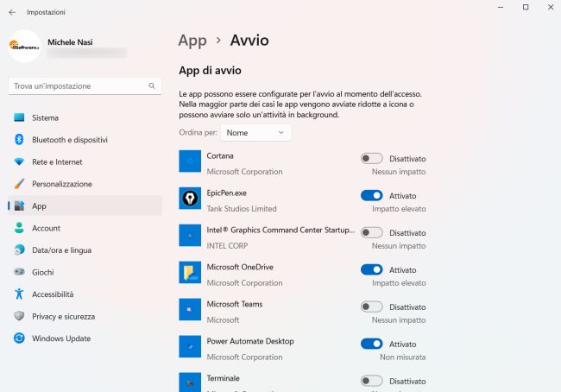
Task: Disable EpicPen.exe startup toggle
Action: pos(371,196)
